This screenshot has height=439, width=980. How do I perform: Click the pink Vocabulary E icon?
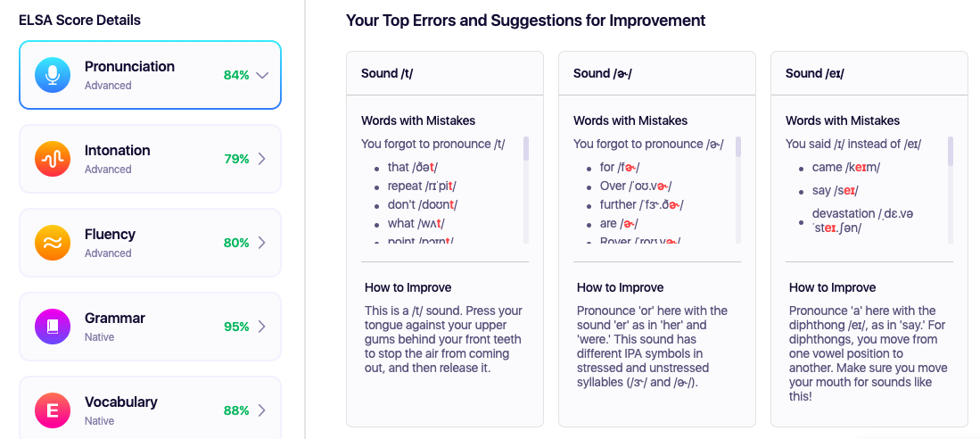coord(53,410)
